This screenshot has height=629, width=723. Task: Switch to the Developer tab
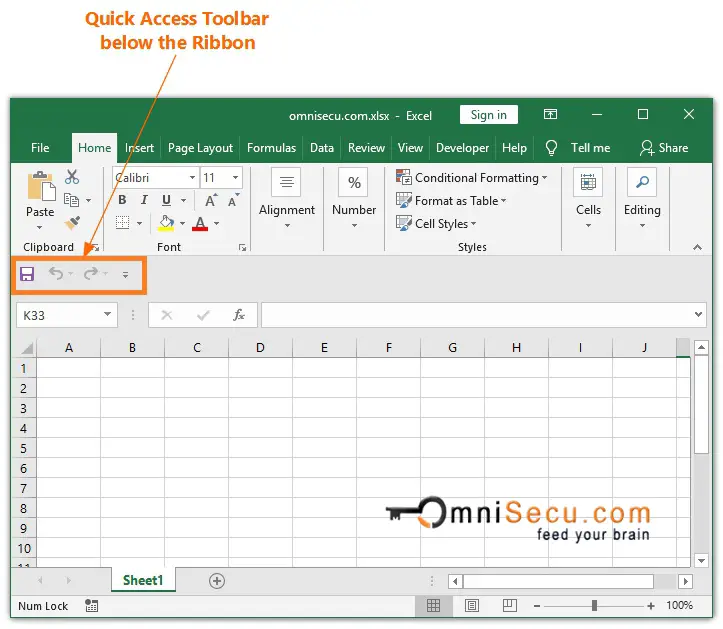462,148
